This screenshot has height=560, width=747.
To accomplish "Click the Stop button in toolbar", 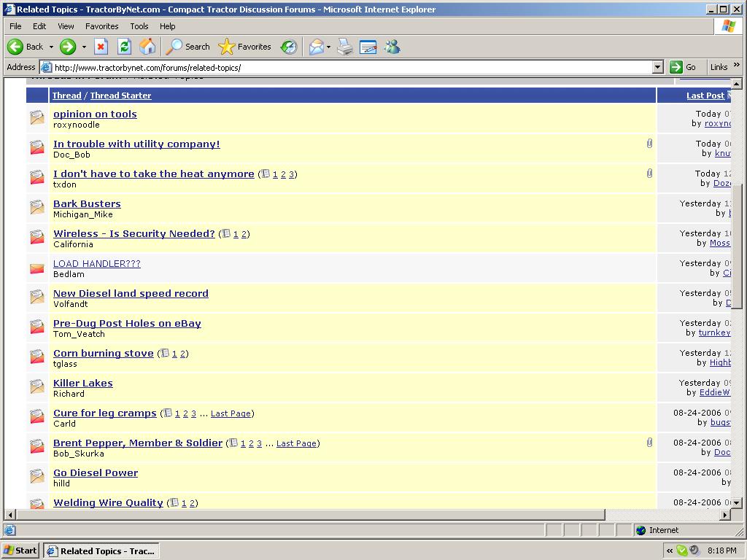I will point(101,47).
